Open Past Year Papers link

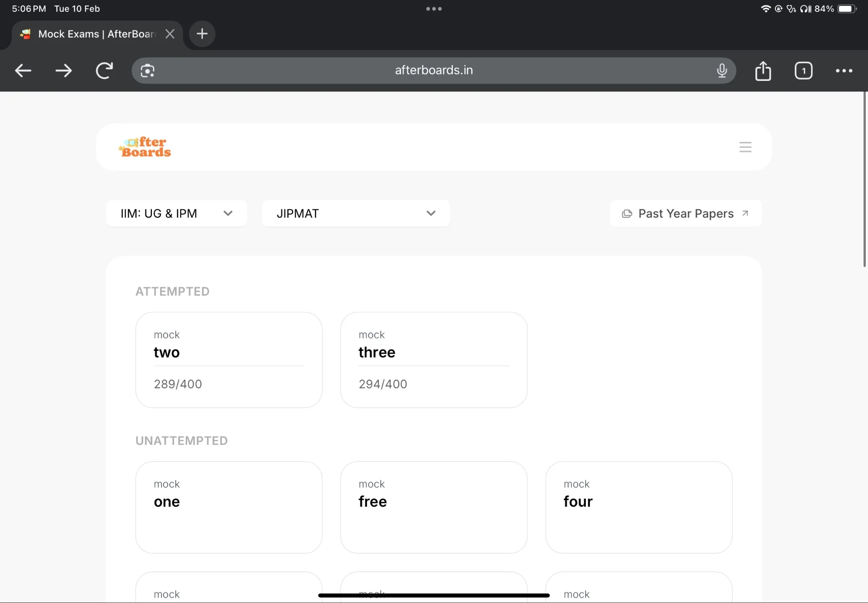(686, 213)
